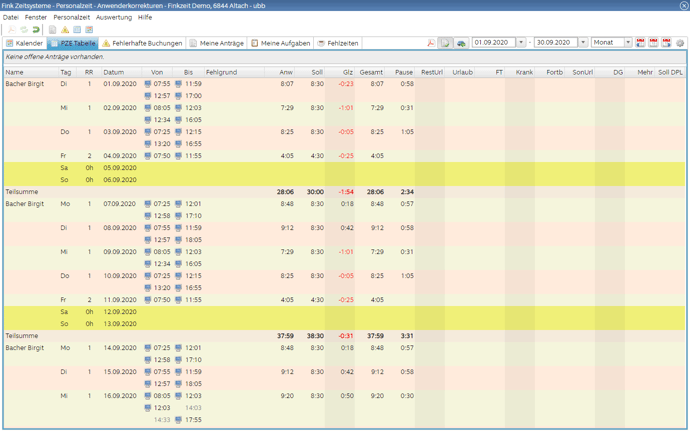Switch to the Kalender tab
690x432 pixels.
click(x=25, y=43)
